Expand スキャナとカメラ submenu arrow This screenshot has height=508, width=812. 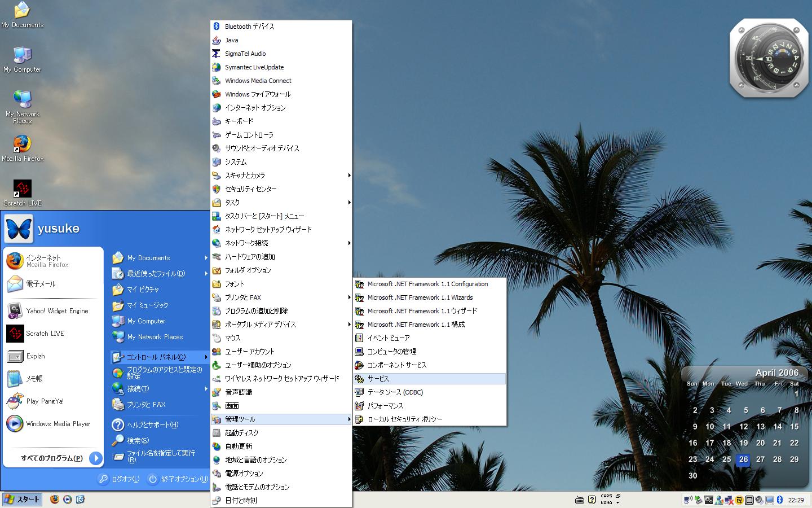[x=349, y=176]
